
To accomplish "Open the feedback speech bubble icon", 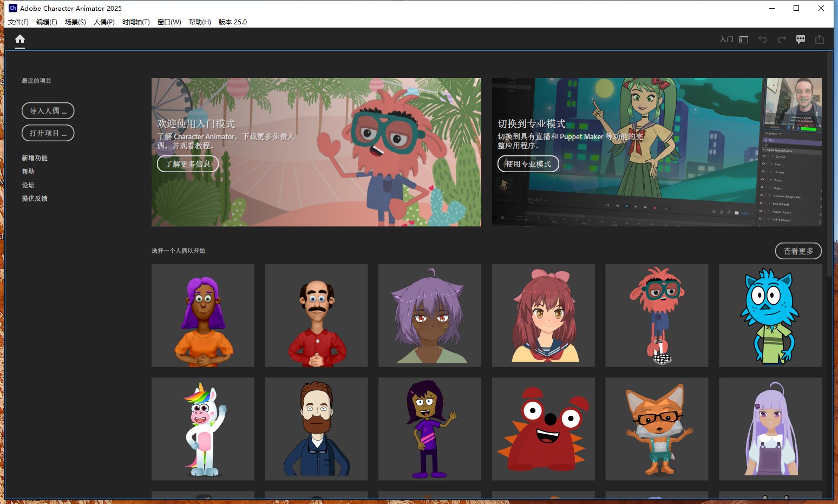I will [800, 39].
